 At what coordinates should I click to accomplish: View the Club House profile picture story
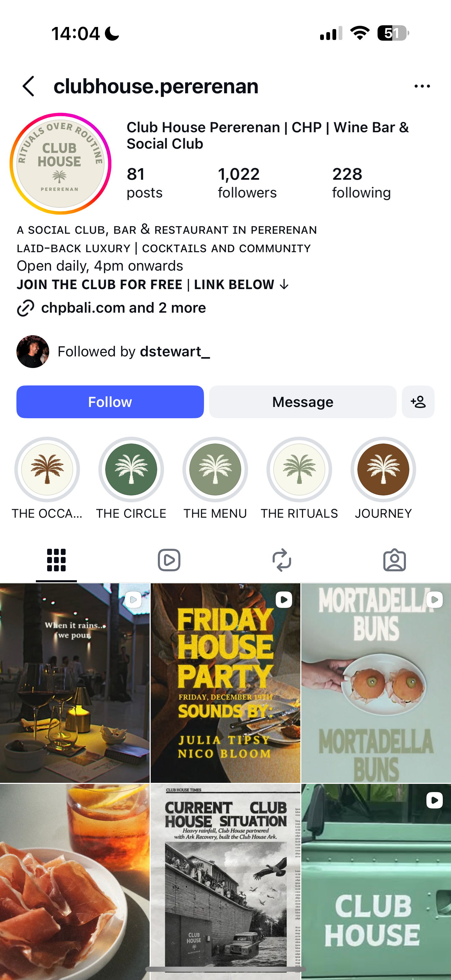[x=60, y=164]
